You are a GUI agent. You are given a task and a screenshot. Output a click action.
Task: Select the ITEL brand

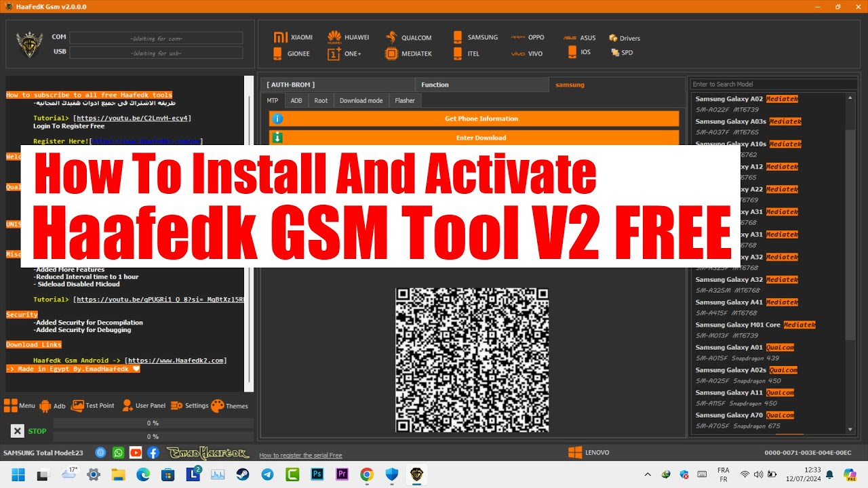[x=466, y=54]
